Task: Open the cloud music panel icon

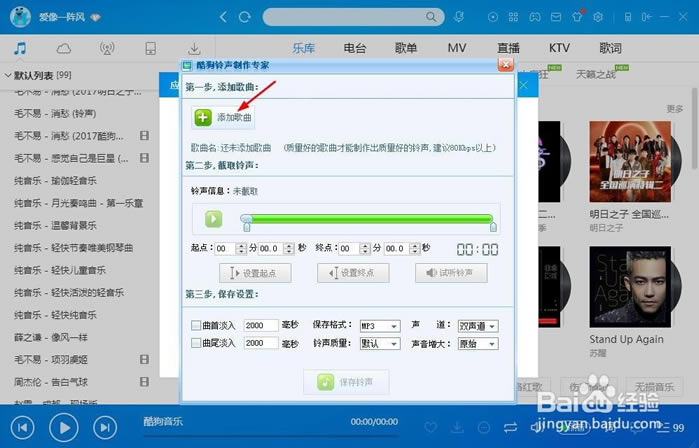Action: (64, 48)
